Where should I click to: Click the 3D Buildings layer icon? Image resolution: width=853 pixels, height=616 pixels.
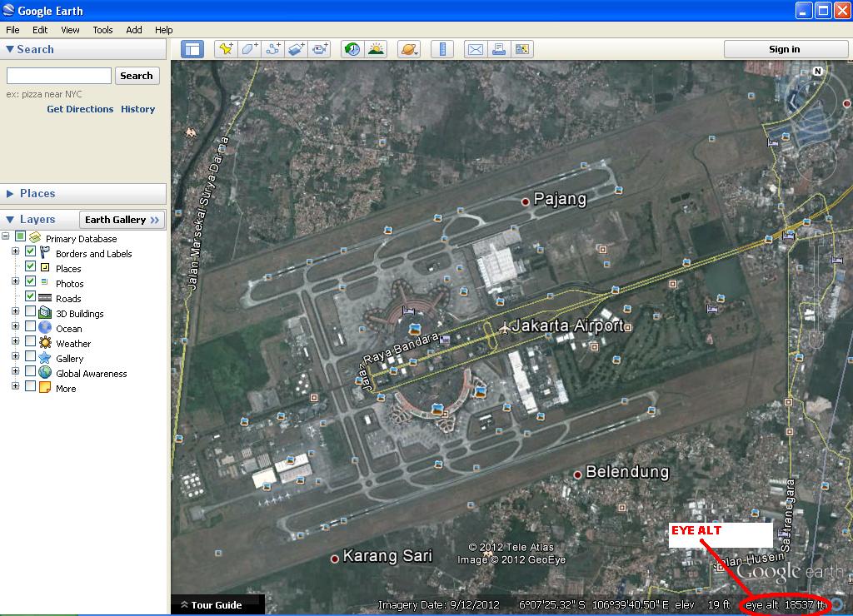(45, 313)
